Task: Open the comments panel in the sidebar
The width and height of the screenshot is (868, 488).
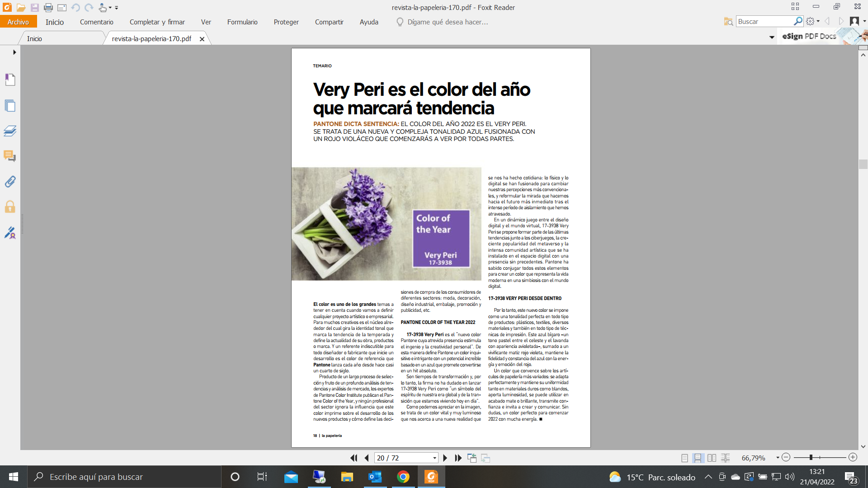Action: pos(10,156)
